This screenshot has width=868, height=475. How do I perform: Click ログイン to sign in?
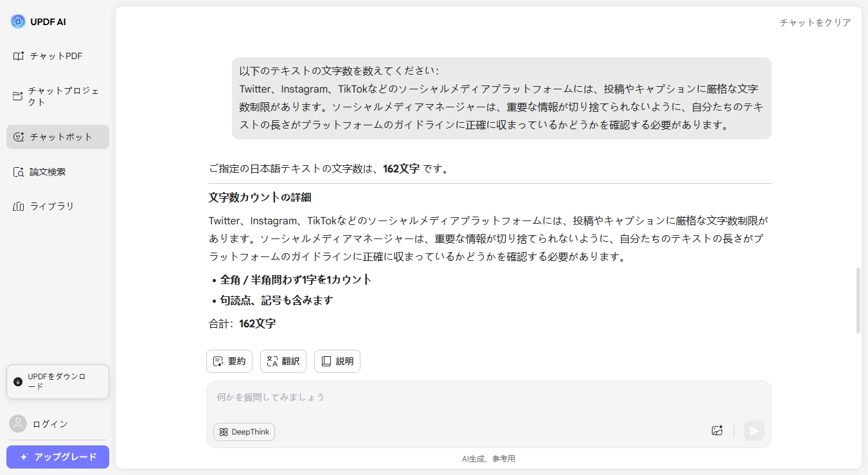click(x=50, y=424)
